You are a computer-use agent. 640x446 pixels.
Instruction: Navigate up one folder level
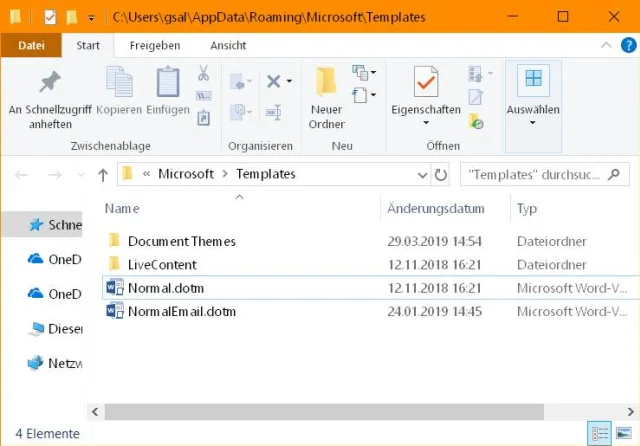(103, 175)
